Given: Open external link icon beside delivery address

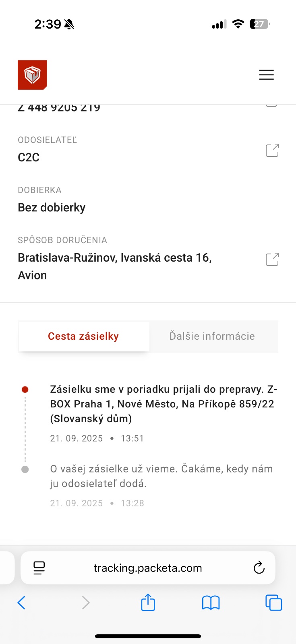Looking at the screenshot, I should coord(272,260).
